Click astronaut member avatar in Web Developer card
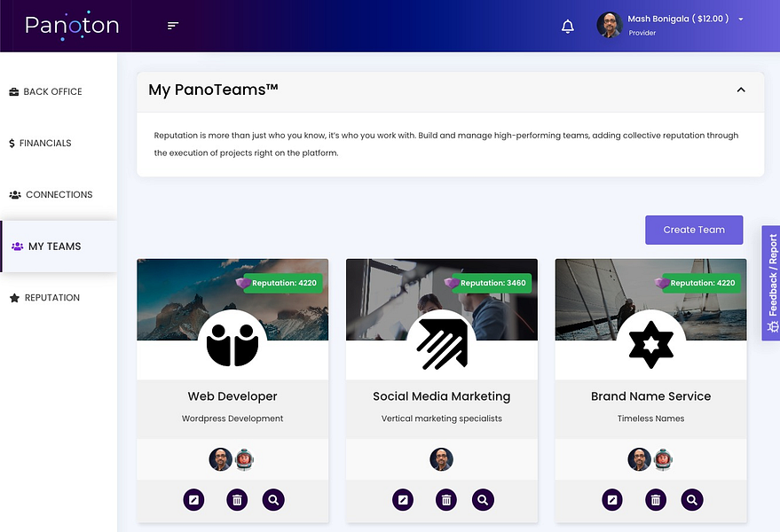 (244, 459)
